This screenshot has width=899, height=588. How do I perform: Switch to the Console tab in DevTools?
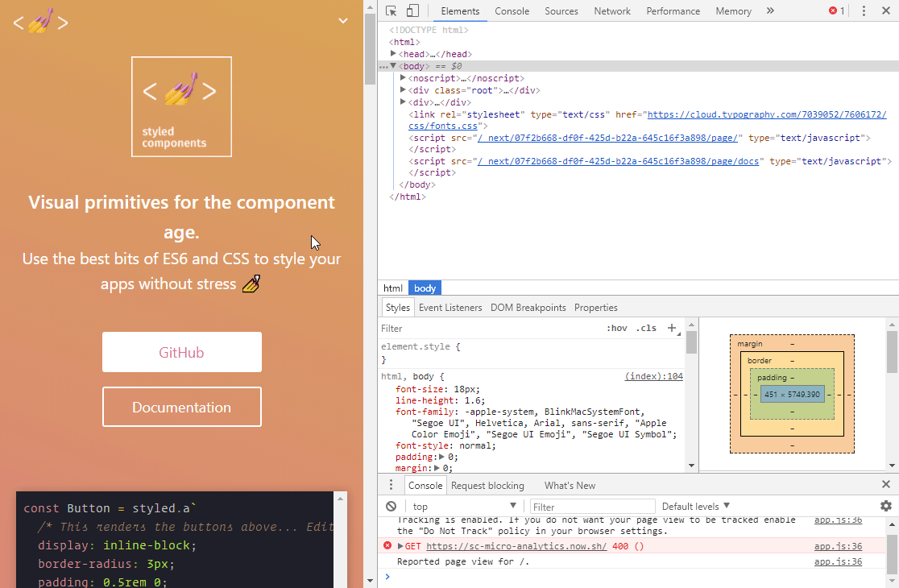pyautogui.click(x=512, y=11)
